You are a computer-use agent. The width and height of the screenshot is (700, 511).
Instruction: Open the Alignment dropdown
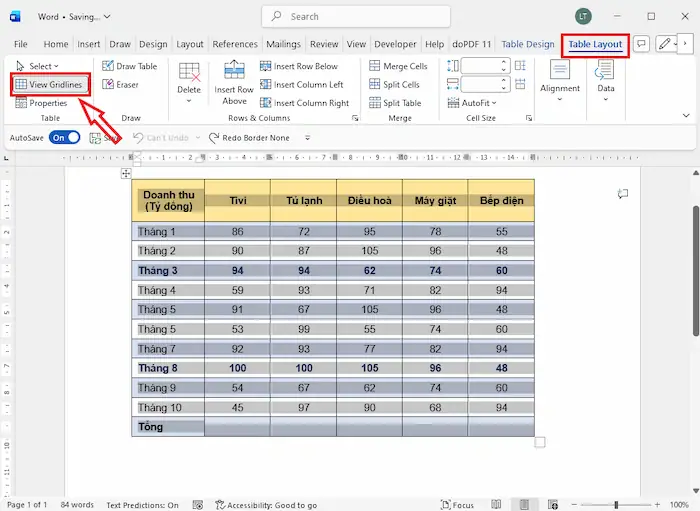pyautogui.click(x=560, y=89)
